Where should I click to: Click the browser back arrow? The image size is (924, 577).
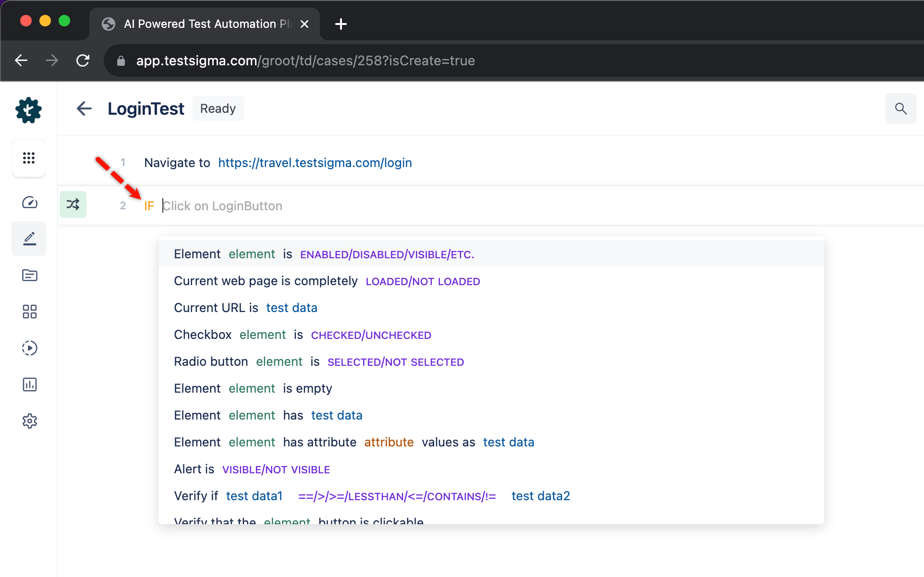[21, 60]
